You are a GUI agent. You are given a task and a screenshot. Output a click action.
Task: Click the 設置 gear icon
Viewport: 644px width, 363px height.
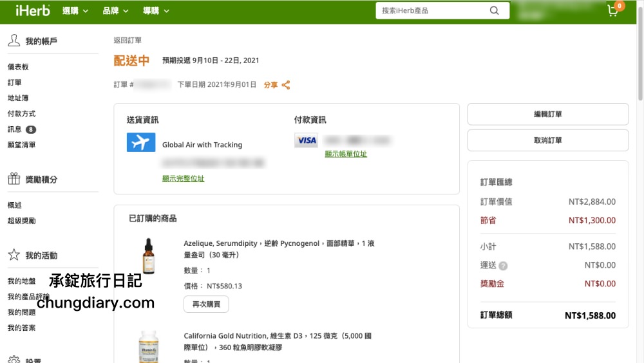click(14, 359)
